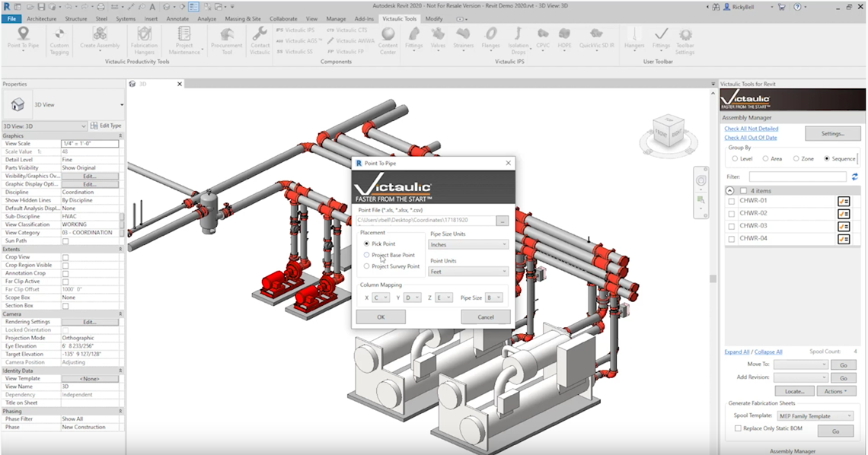Open Victaulic IPS Fittings tool
This screenshot has height=455, width=868.
tap(413, 40)
